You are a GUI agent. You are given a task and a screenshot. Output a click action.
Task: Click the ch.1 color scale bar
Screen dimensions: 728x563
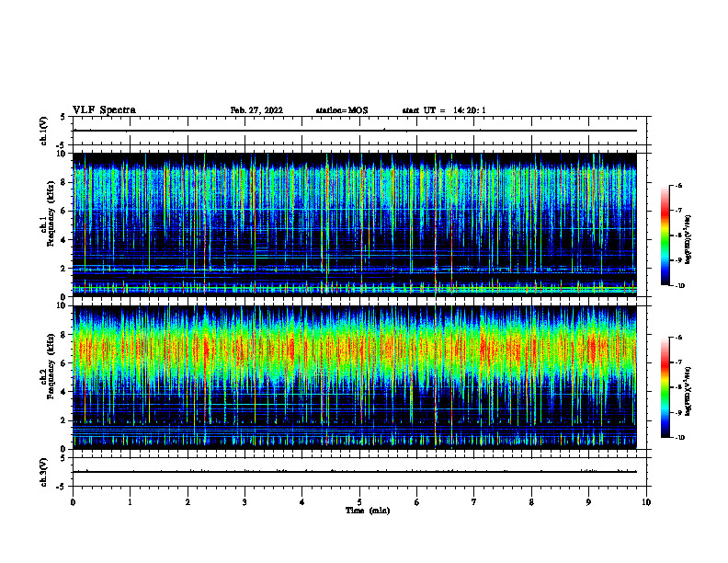[x=665, y=236]
